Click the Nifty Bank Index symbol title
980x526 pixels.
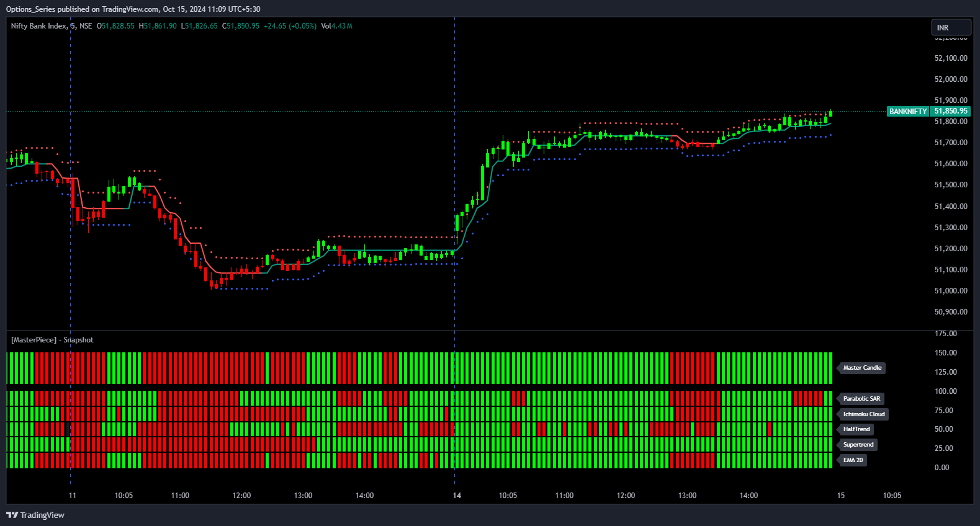38,26
